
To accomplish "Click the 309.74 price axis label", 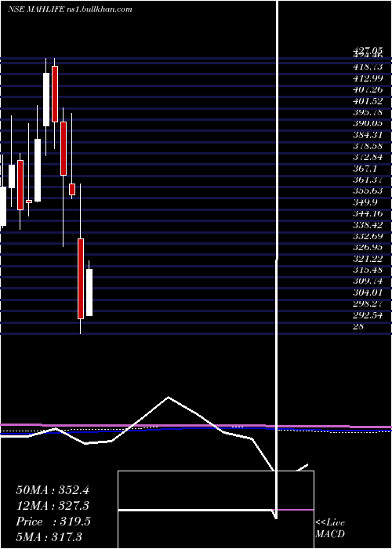I will coord(368,281).
